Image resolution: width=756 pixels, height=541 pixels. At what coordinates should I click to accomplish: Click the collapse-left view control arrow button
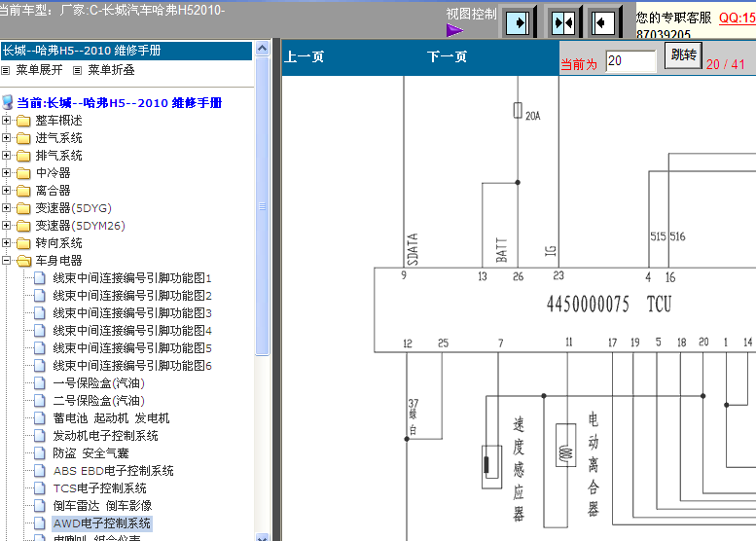[x=603, y=22]
